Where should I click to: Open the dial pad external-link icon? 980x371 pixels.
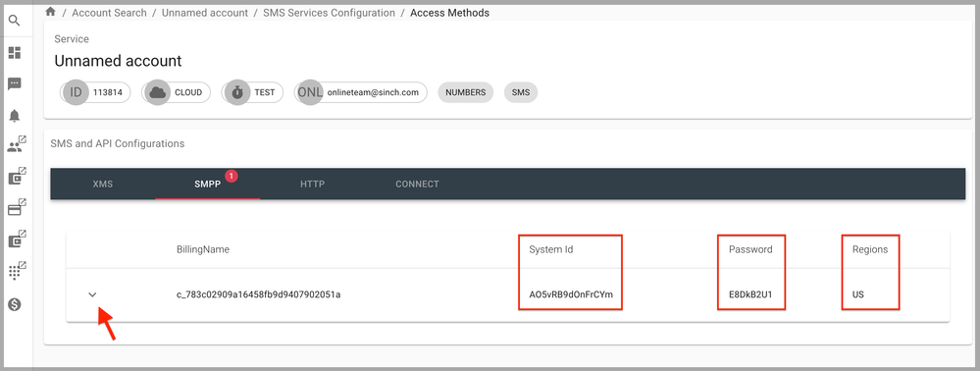pos(17,270)
